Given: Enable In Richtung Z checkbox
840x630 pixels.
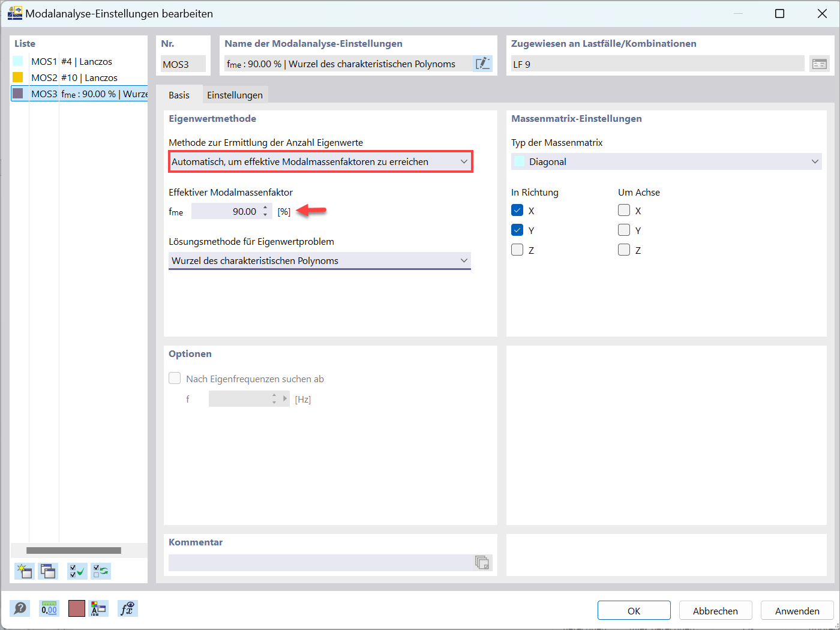Looking at the screenshot, I should click(x=517, y=250).
